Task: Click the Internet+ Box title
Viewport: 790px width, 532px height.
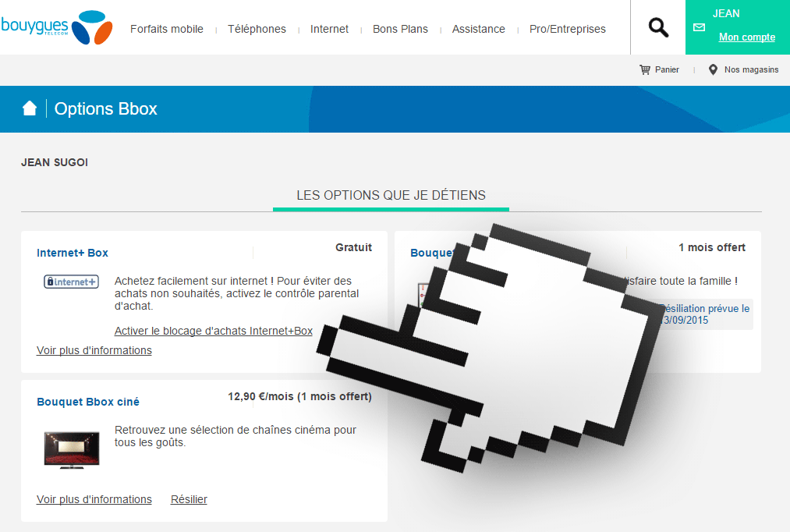Action: [x=73, y=253]
